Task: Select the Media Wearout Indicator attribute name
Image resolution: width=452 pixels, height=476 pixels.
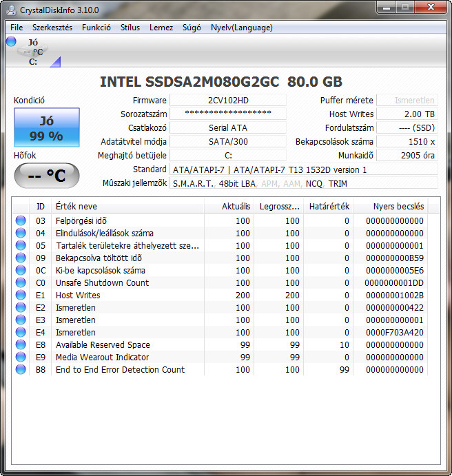Action: tap(102, 357)
